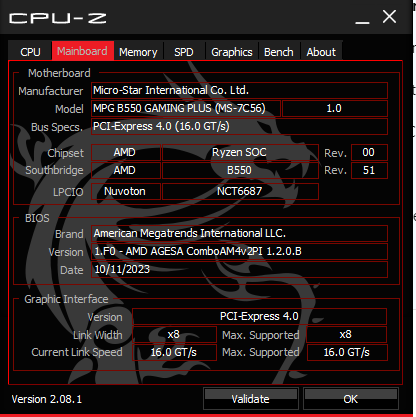Viewport: 416px width, 417px height.
Task: Close the CPU-Z window
Action: click(389, 17)
